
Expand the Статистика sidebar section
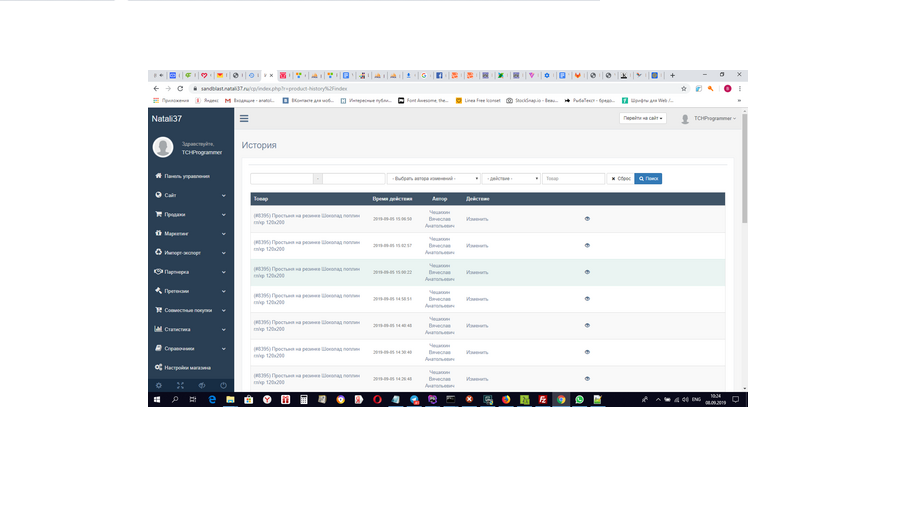point(191,329)
